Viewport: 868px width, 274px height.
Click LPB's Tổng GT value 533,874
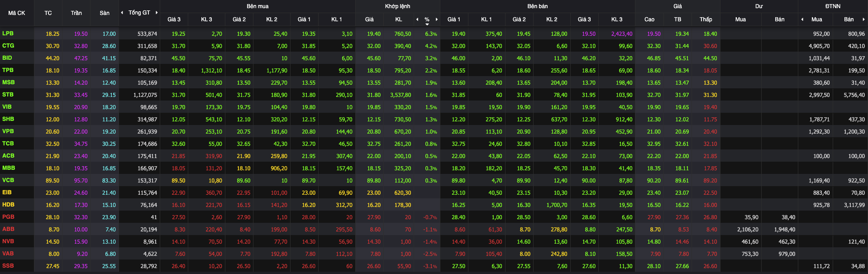coord(147,34)
